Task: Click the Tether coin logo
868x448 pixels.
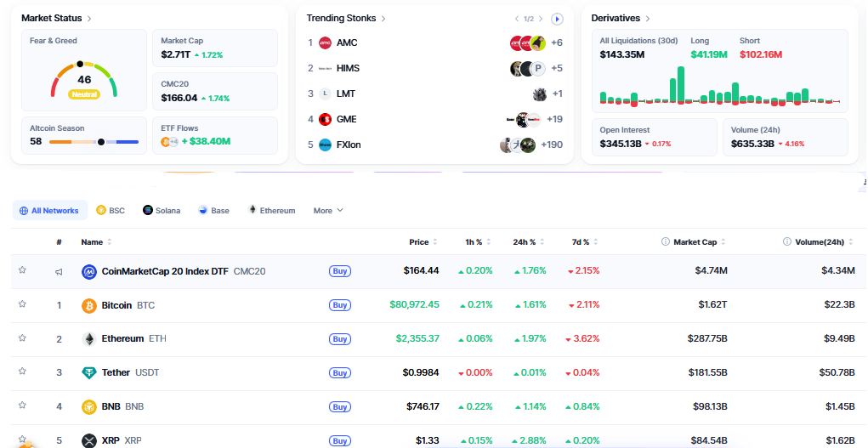Action: [x=89, y=372]
